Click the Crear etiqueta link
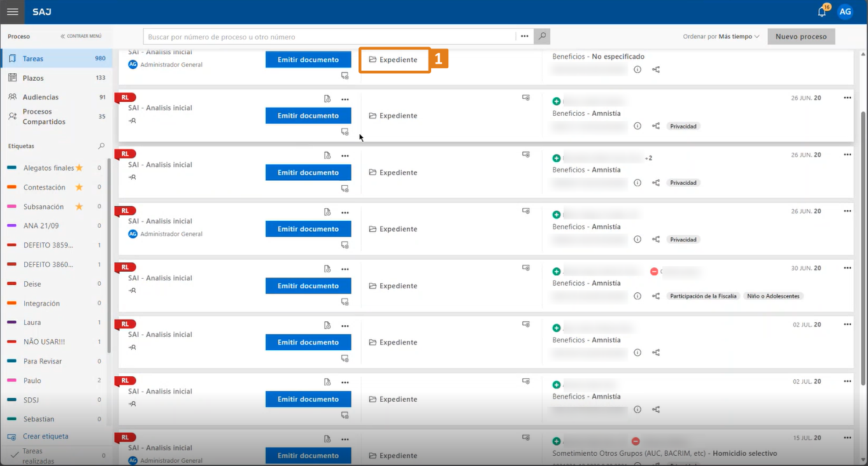 pyautogui.click(x=45, y=437)
